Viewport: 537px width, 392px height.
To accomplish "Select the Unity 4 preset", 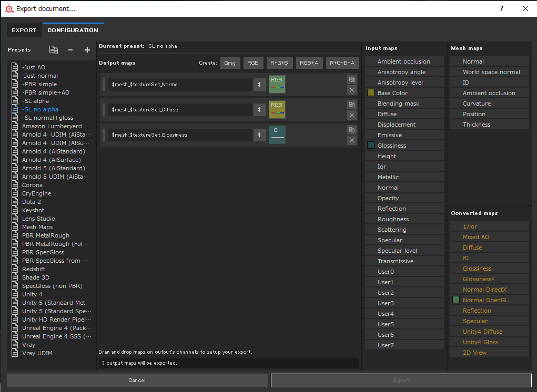I will [x=32, y=294].
